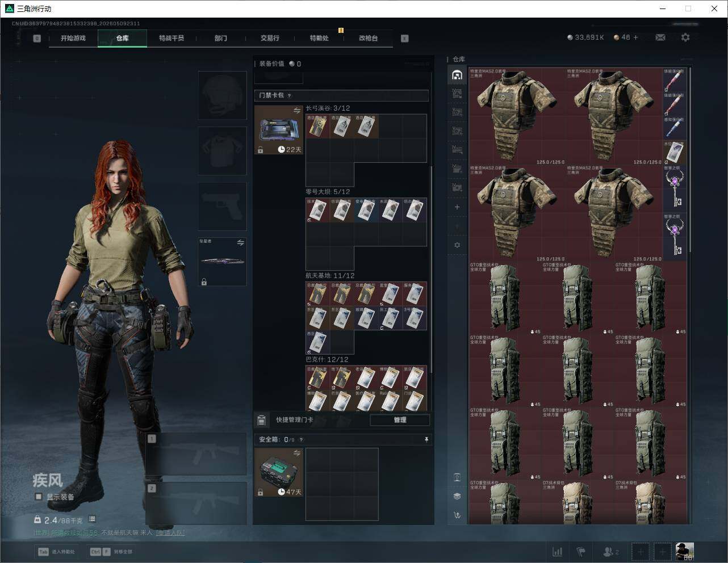The image size is (728, 563).
Task: Click the secondary weapon slot 2
Action: (196, 503)
